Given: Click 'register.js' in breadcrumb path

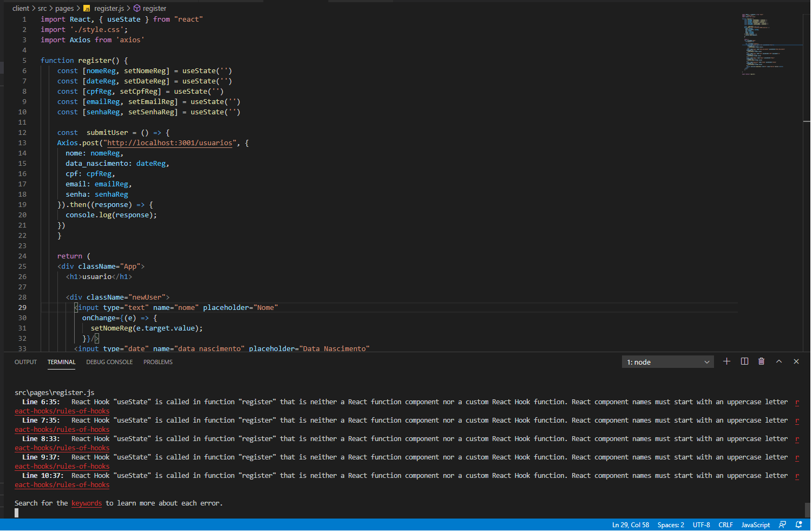Looking at the screenshot, I should pyautogui.click(x=109, y=8).
